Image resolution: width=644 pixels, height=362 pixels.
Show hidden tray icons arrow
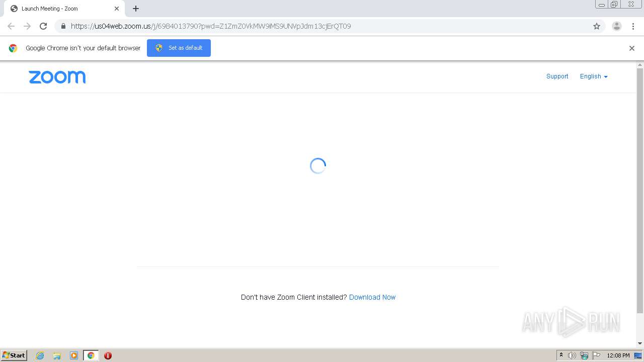point(561,355)
